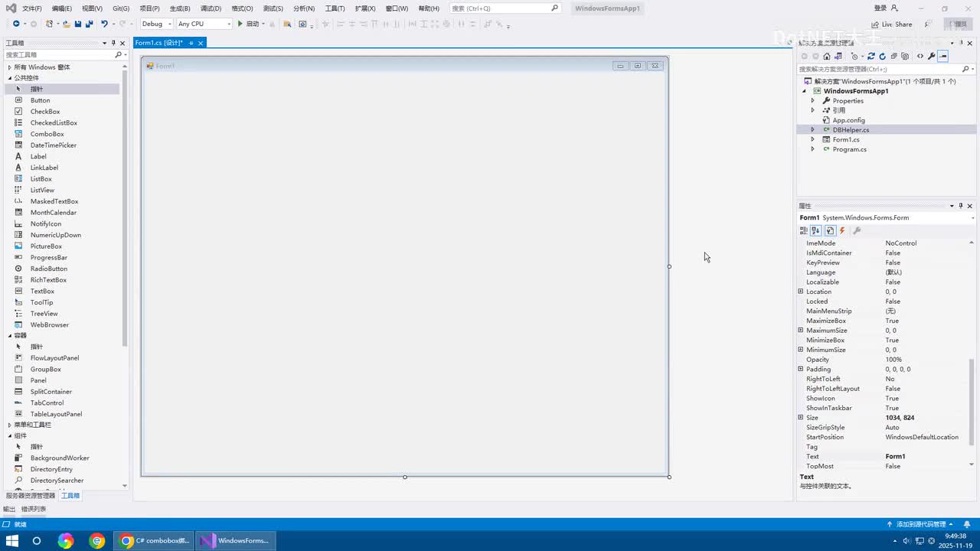This screenshot has width=980, height=551.
Task: Collapse the 公共控件 toolbox group
Action: pyautogui.click(x=10, y=78)
